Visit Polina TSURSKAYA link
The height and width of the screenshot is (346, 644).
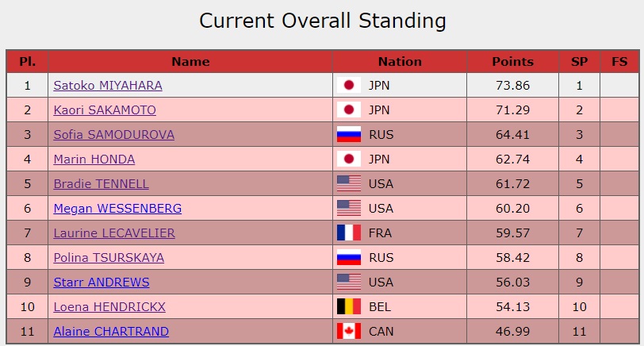109,258
